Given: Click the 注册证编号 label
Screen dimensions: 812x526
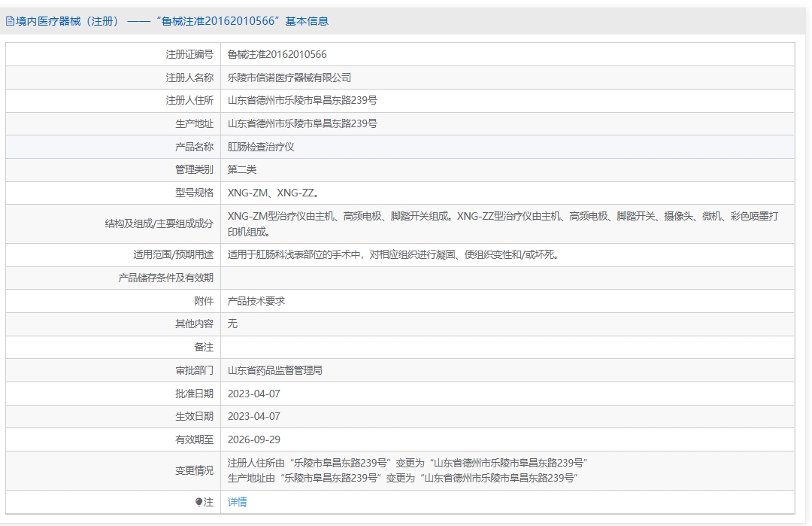Looking at the screenshot, I should (x=189, y=54).
